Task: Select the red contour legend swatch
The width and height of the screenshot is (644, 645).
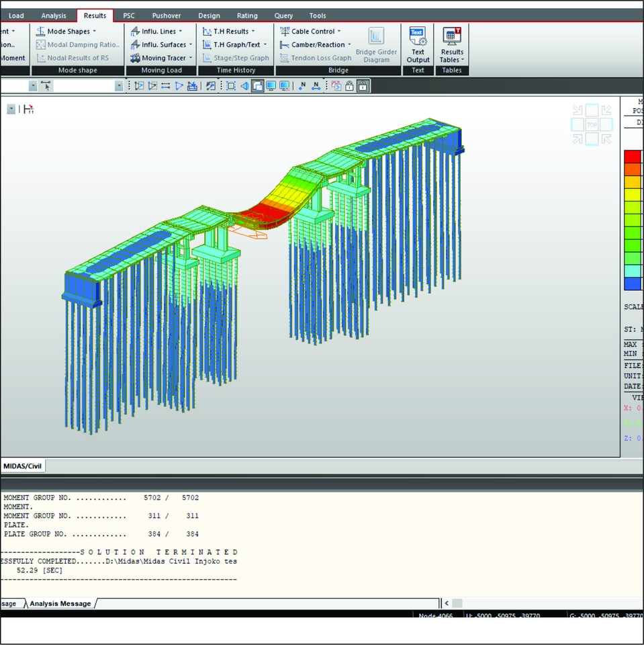Action: coord(632,156)
